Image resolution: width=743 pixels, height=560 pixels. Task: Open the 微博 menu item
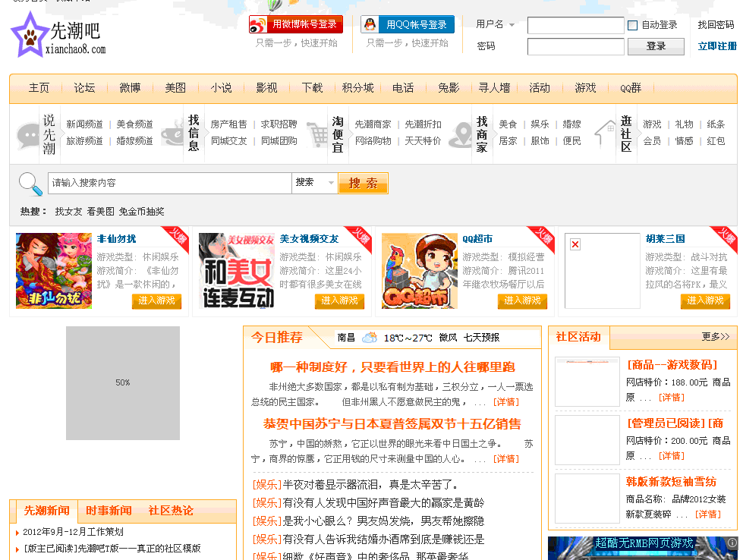(130, 88)
